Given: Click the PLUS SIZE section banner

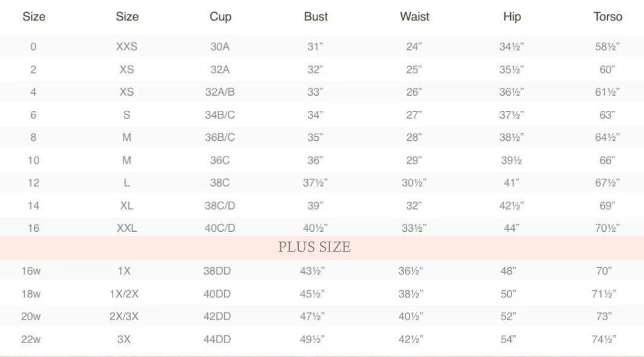Looking at the screenshot, I should pyautogui.click(x=314, y=247).
